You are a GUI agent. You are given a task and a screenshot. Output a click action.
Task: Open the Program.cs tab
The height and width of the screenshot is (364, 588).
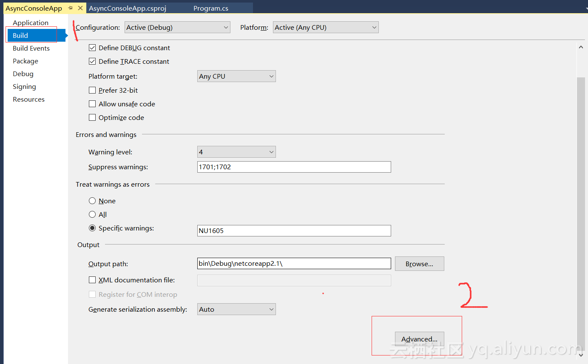(x=211, y=8)
